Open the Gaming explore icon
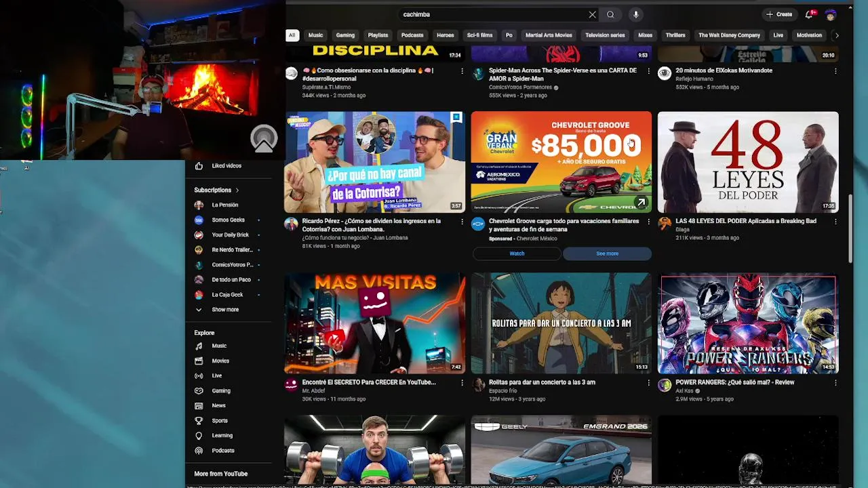This screenshot has width=868, height=488. click(x=199, y=391)
